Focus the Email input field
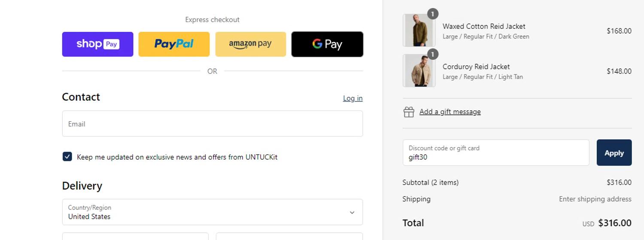 point(212,124)
